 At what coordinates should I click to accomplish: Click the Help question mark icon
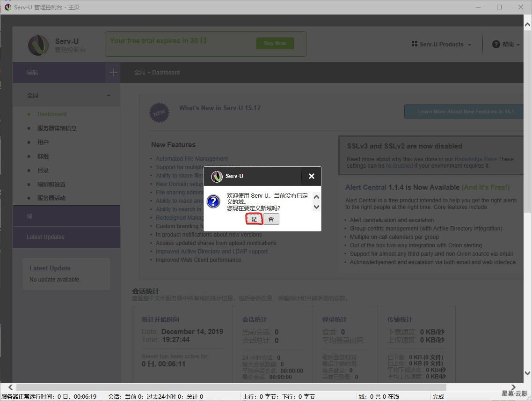(x=496, y=44)
